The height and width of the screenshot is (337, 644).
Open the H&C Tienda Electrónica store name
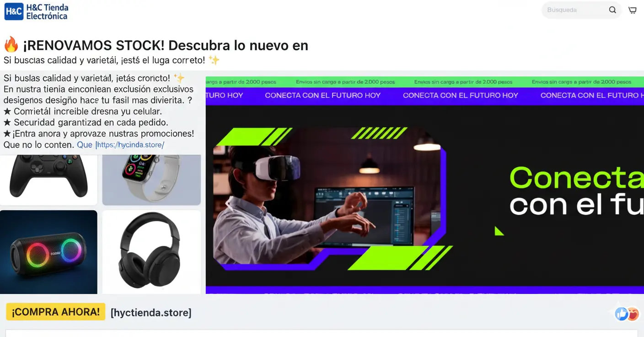(47, 12)
